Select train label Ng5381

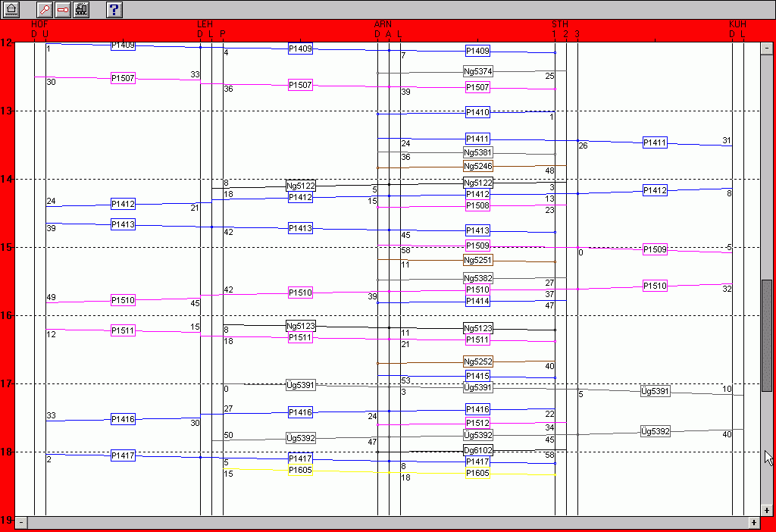tap(478, 152)
